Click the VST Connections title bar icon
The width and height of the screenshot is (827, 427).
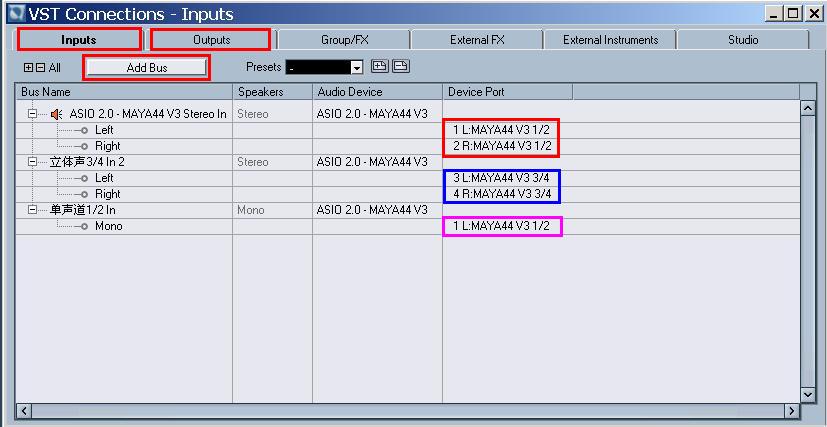tap(17, 13)
